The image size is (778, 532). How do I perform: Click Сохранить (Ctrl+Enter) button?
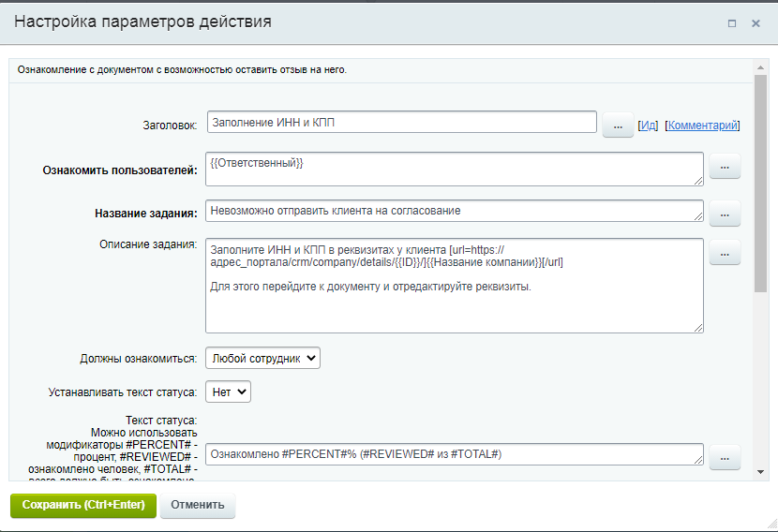[83, 505]
